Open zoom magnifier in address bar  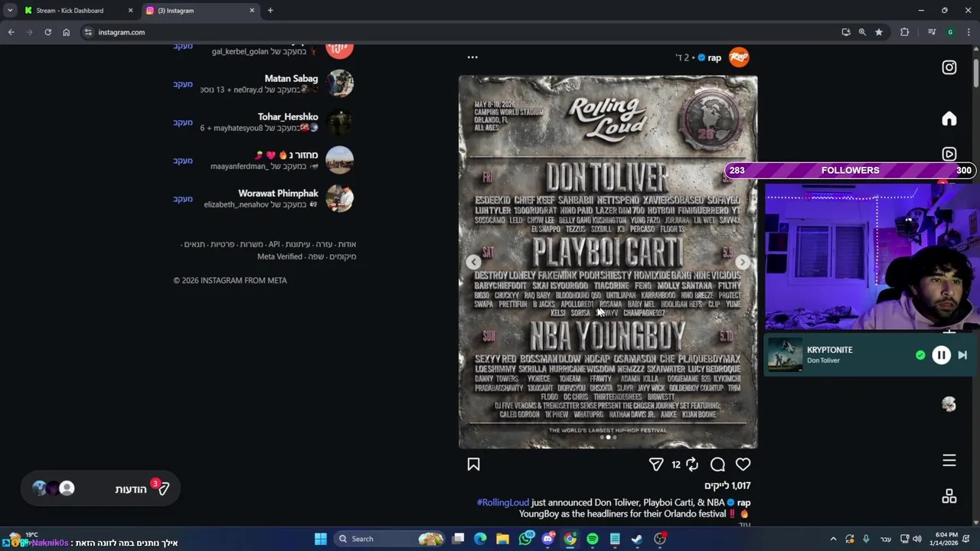[862, 32]
